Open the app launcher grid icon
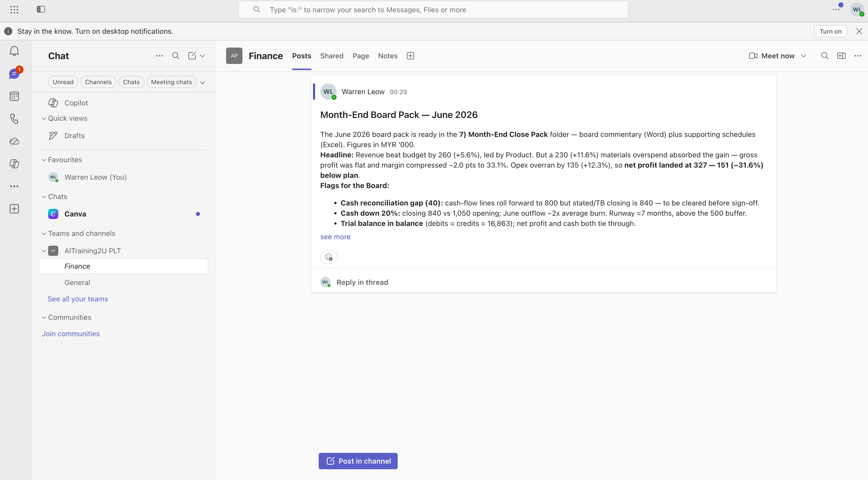 tap(14, 9)
